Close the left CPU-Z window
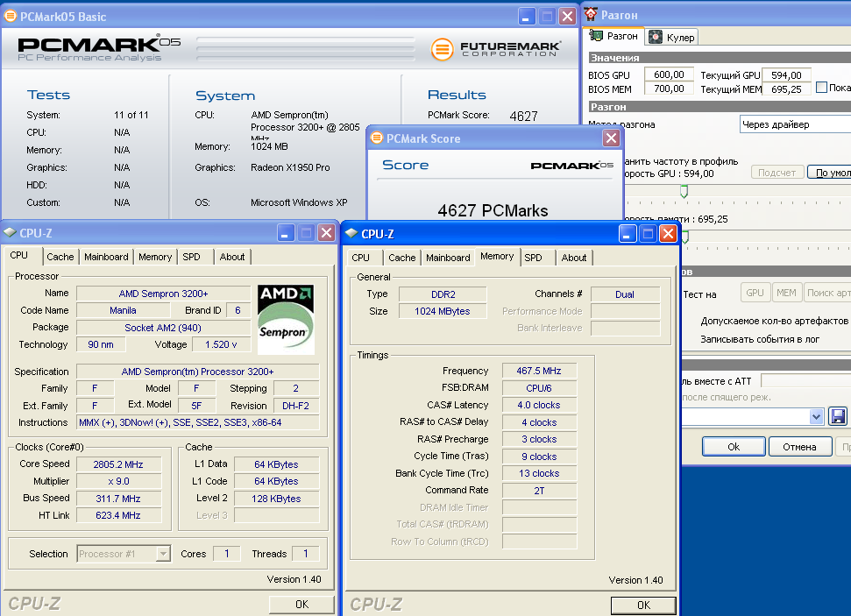The image size is (851, 616). coord(326,233)
